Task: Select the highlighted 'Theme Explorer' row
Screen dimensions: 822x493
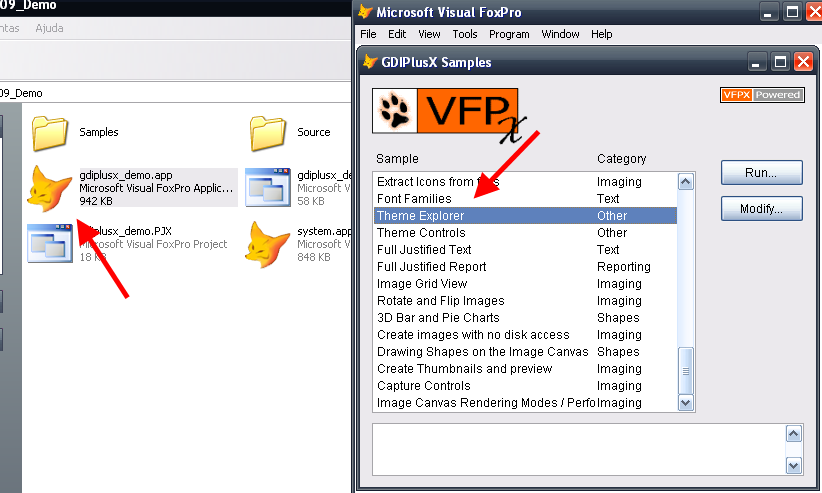Action: [525, 216]
